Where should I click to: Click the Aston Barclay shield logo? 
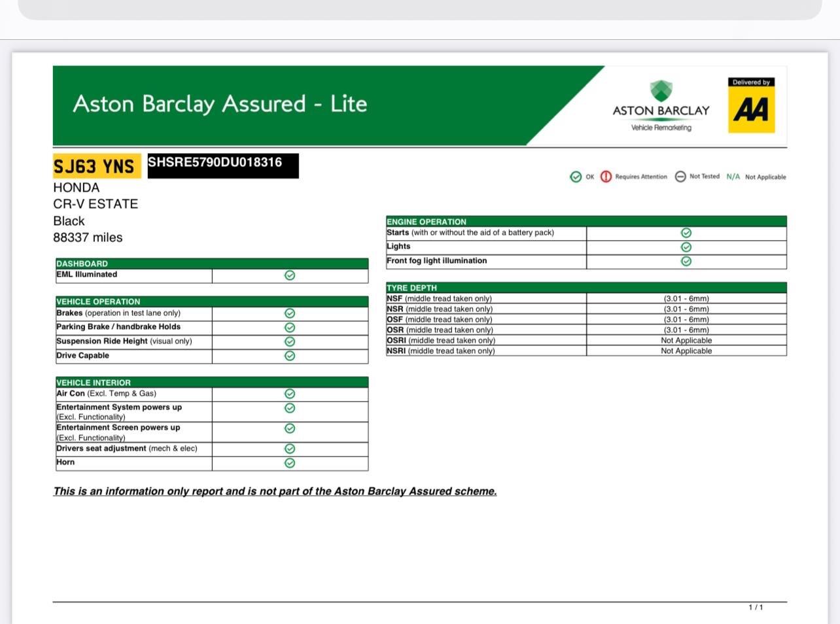coord(661,91)
